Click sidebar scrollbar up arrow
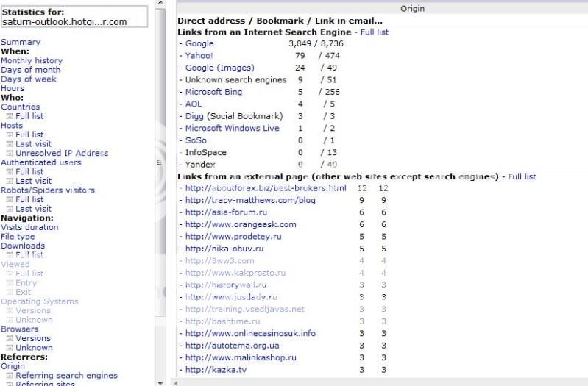 coord(160,3)
